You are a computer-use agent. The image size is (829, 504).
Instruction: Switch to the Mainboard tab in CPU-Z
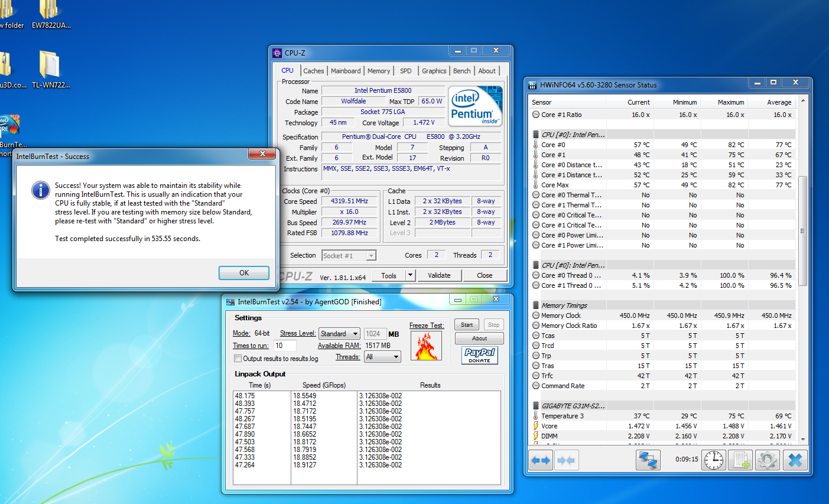click(x=346, y=71)
